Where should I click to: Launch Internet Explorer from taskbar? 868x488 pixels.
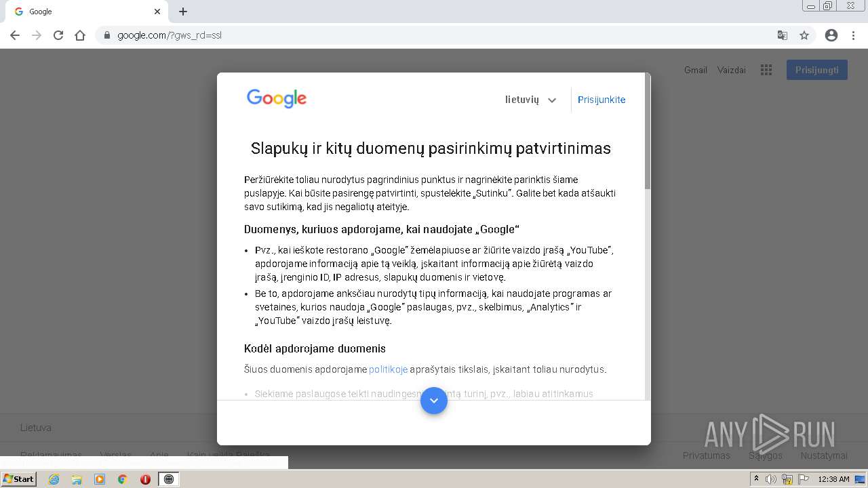54,479
